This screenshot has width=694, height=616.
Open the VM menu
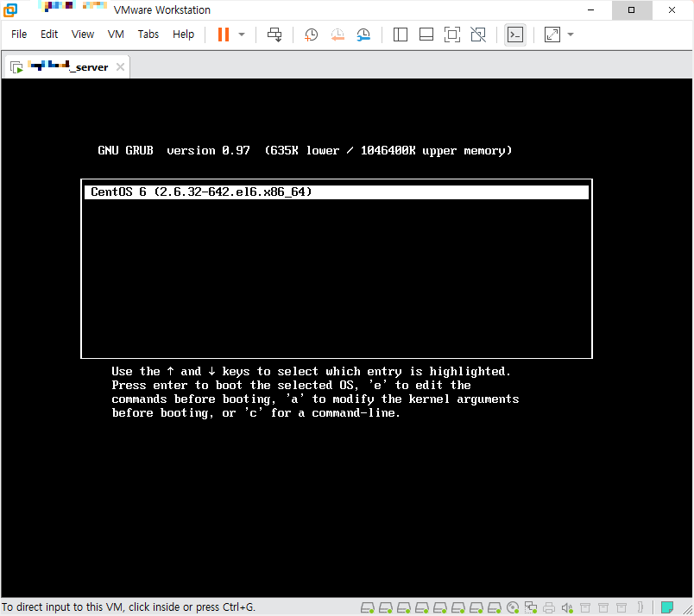(116, 34)
